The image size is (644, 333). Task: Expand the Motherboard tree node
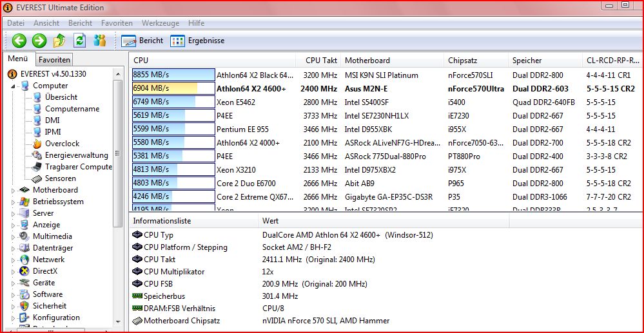13,191
